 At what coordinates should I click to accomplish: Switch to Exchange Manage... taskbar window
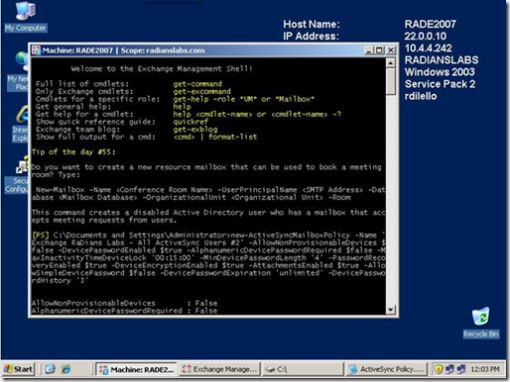[220, 369]
